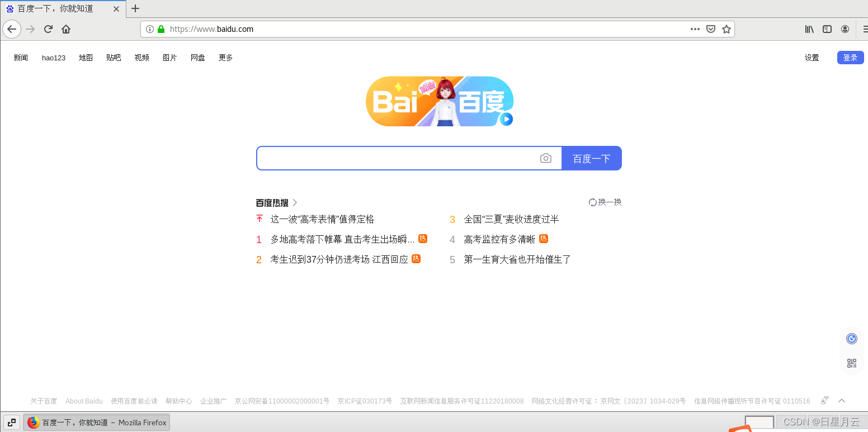Open a new tab with plus button

click(135, 8)
